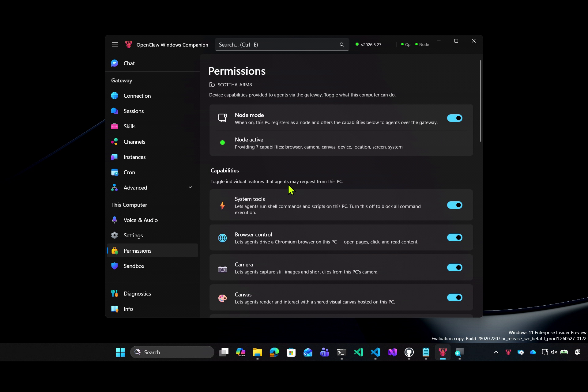The height and width of the screenshot is (392, 588).
Task: Click the Node mode computer icon
Action: coord(223,118)
